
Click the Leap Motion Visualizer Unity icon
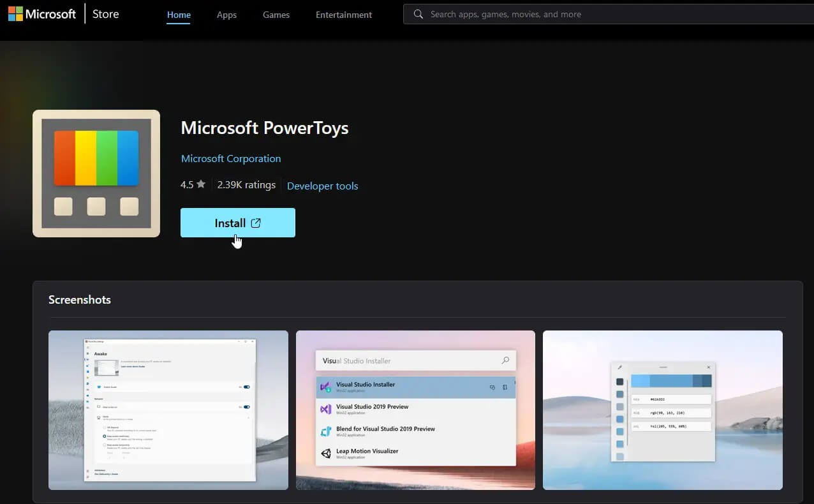[326, 454]
